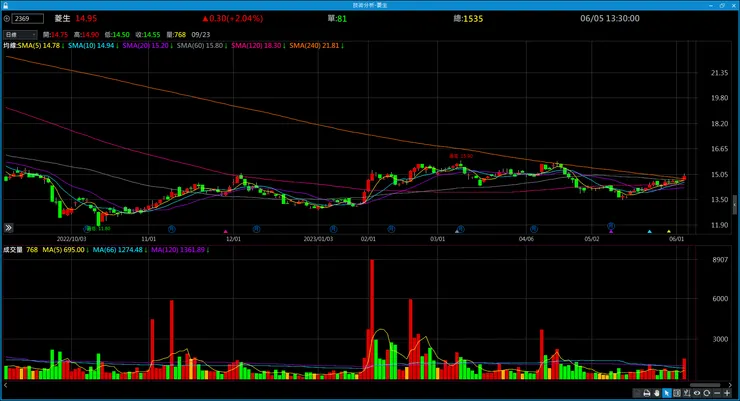Click the 8907 volume axis label

coord(720,259)
